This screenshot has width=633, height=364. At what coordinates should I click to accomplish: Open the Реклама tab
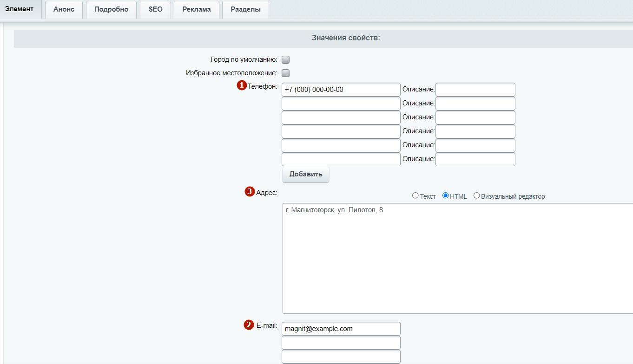(x=196, y=9)
